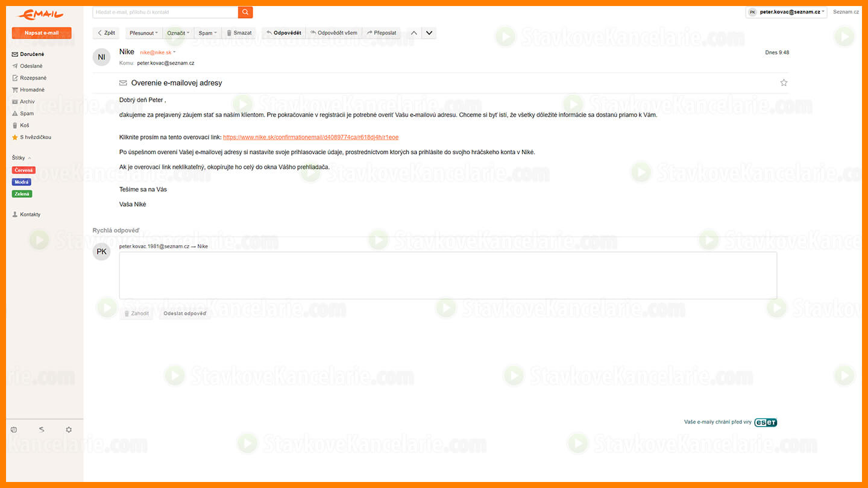The width and height of the screenshot is (868, 488).
Task: Open the Přesunout move dropdown
Action: (143, 33)
